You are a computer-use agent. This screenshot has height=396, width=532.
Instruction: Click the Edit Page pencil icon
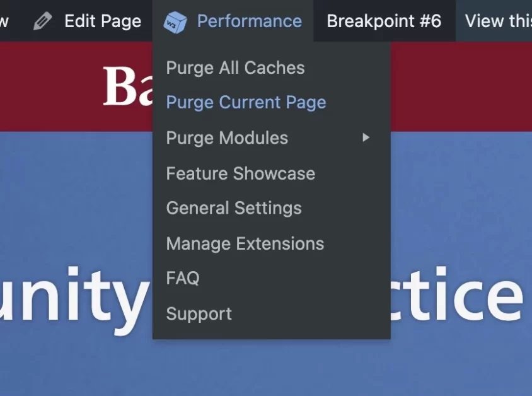coord(43,20)
